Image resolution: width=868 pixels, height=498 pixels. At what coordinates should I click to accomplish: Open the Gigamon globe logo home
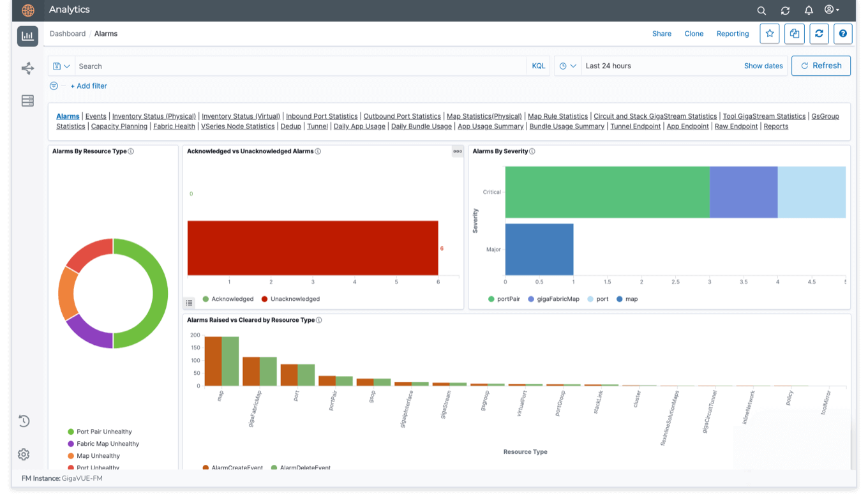pyautogui.click(x=28, y=11)
